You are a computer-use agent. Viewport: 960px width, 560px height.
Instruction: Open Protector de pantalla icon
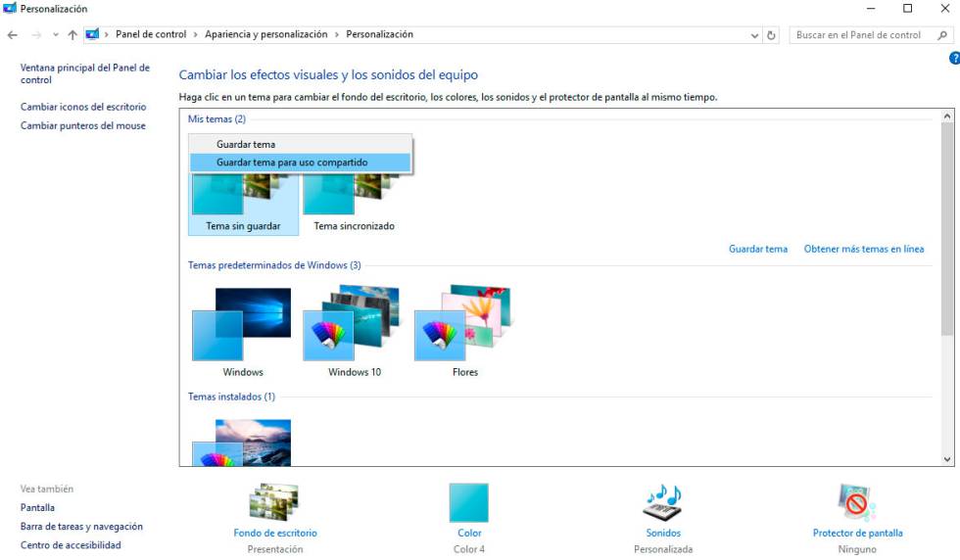click(x=856, y=502)
